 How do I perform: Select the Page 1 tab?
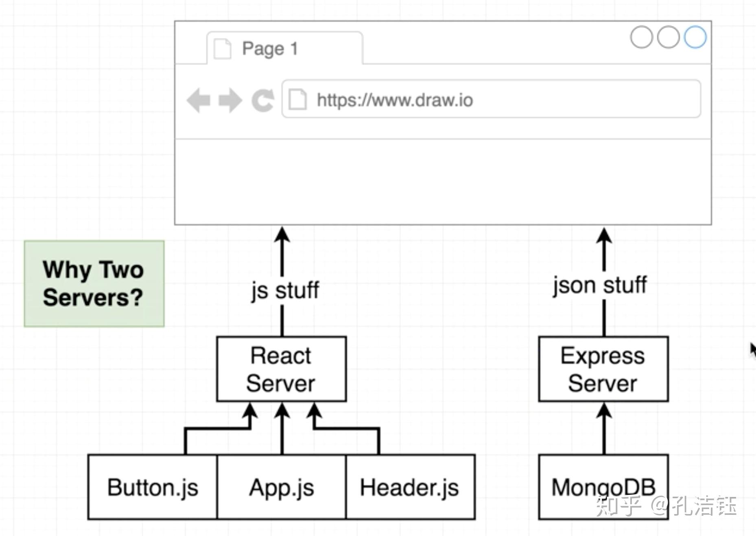click(x=285, y=48)
